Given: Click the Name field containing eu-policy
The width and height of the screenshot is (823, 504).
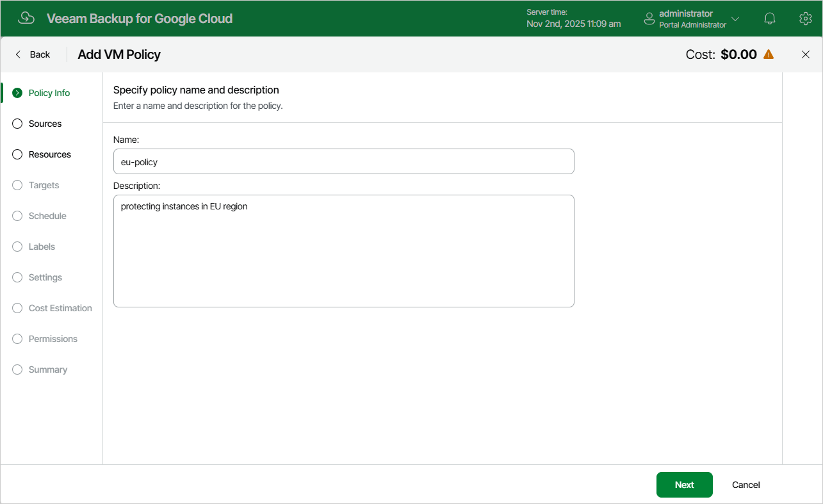Looking at the screenshot, I should 344,161.
